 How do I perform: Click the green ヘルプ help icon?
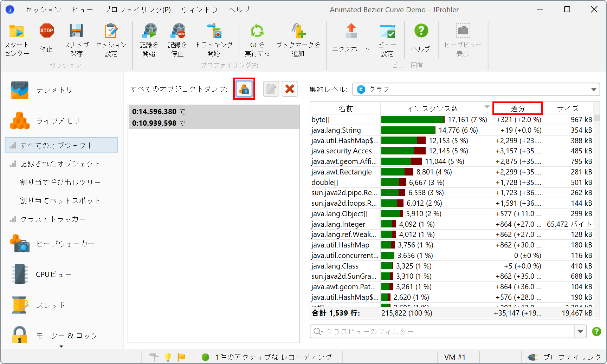421,31
